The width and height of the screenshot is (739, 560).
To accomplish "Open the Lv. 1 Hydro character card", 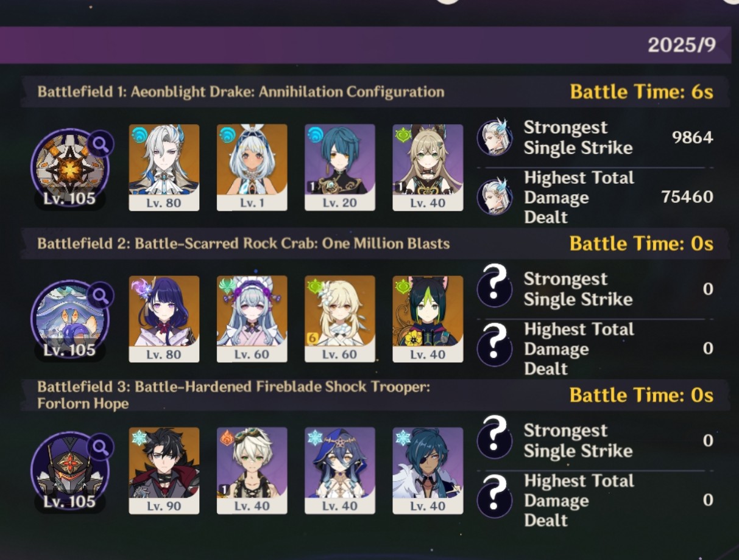I will click(x=252, y=167).
